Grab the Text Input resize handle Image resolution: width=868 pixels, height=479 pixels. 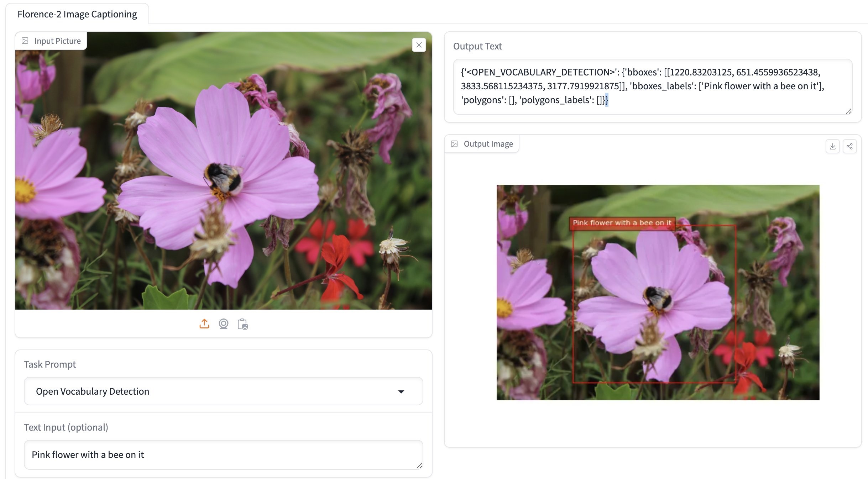pyautogui.click(x=419, y=466)
